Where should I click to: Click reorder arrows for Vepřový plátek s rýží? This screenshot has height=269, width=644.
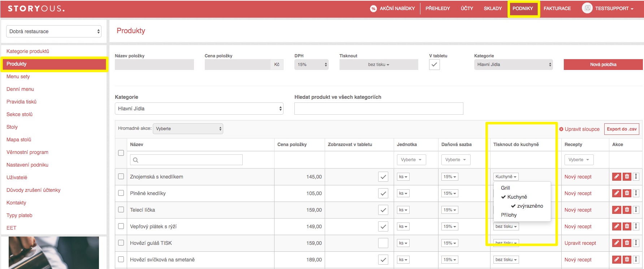click(636, 226)
